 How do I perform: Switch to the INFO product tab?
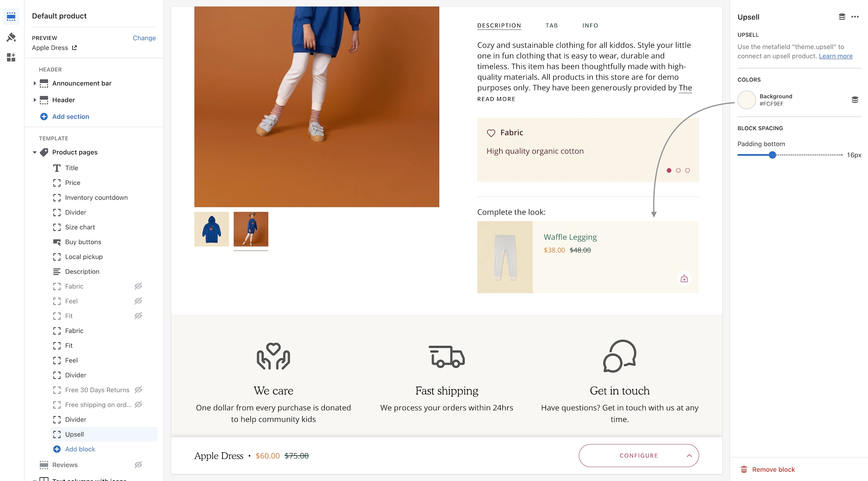590,25
